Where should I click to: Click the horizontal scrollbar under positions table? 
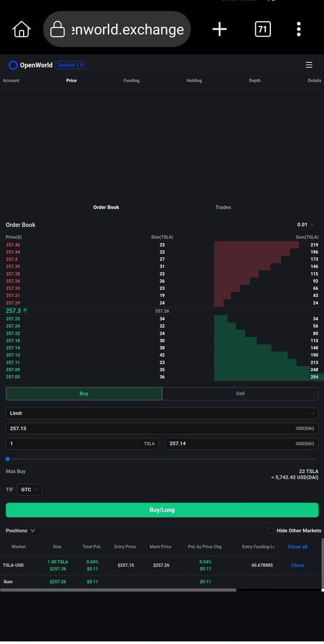click(118, 590)
